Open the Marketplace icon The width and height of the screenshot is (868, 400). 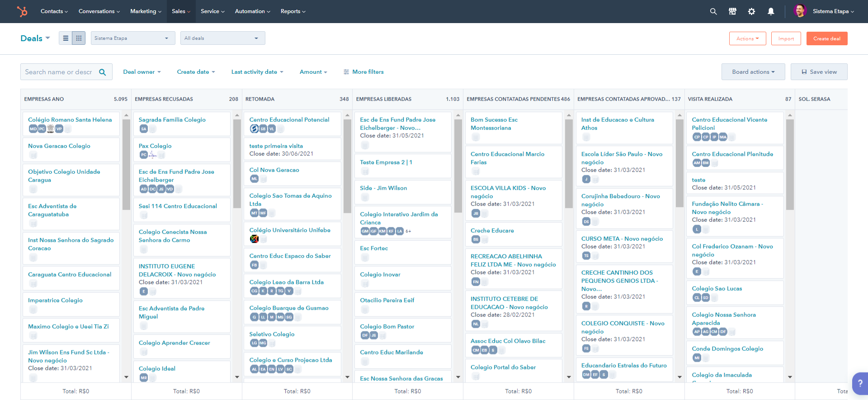coord(732,11)
